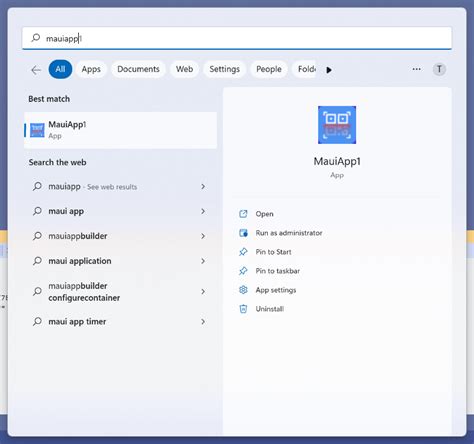Expand the 'maui app' web result chevron
Screen dimensions: 474x444
[203, 211]
